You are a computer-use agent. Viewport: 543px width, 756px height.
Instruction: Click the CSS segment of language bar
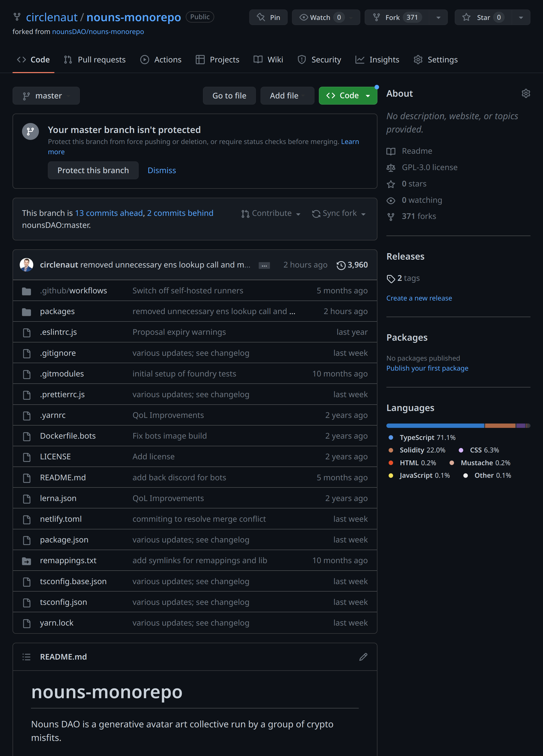click(521, 426)
